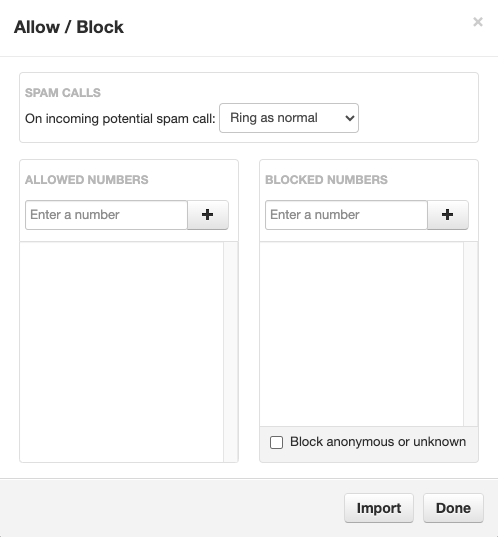Image resolution: width=498 pixels, height=537 pixels.
Task: Click the spam call dropdown chevron arrow
Action: (x=350, y=118)
